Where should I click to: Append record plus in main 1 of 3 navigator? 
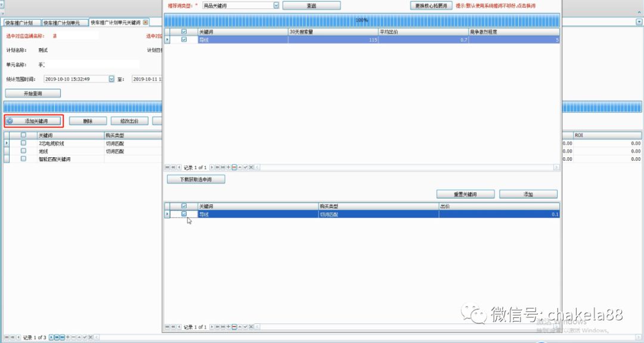[68, 337]
